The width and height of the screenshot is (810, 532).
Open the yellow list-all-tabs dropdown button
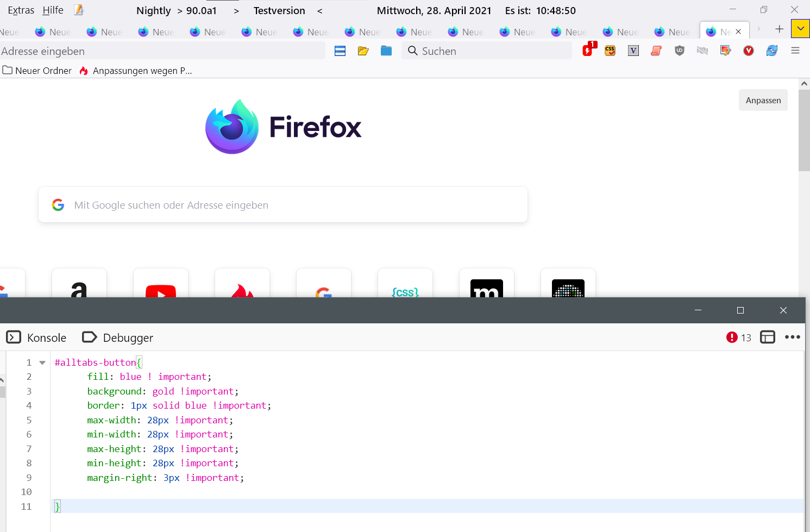(x=800, y=29)
